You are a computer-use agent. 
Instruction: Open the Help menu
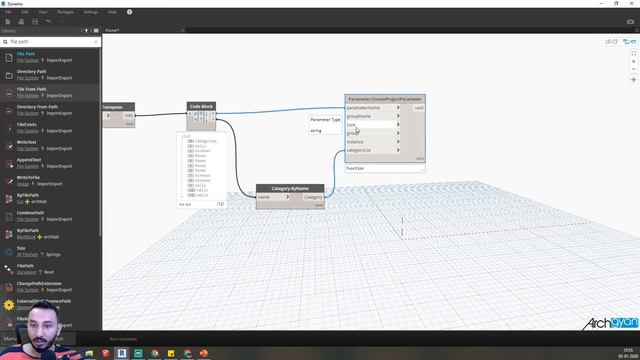[112, 12]
